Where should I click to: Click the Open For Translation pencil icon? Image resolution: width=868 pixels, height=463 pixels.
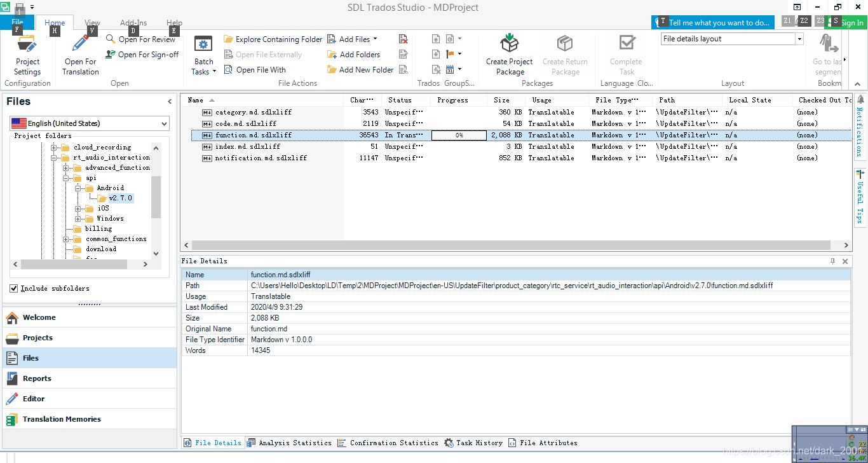(x=80, y=43)
